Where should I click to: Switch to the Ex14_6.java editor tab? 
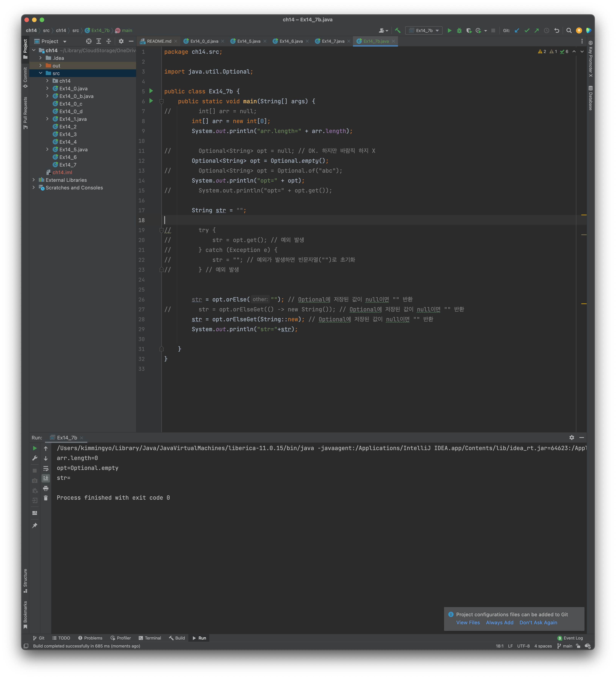[x=291, y=41]
